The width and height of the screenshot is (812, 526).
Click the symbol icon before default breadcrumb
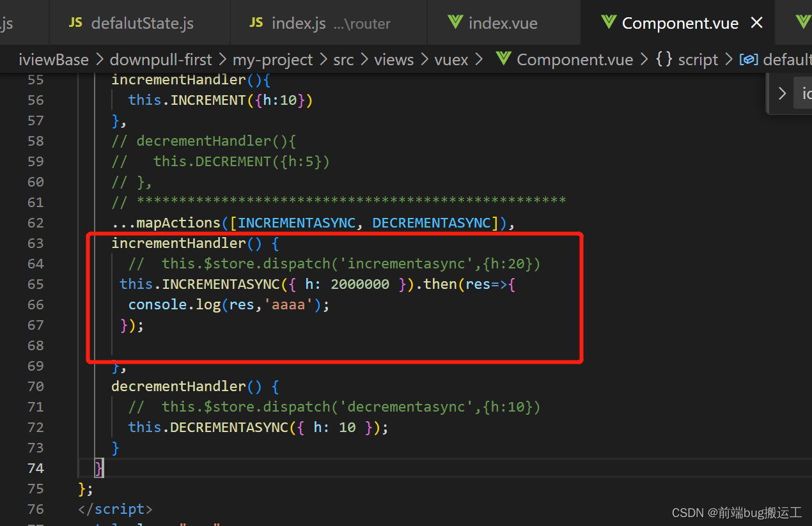tap(749, 60)
